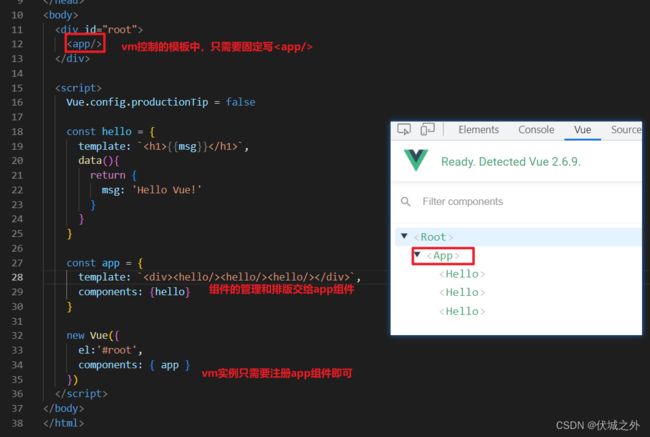Select the App component node
Screen dimensions: 650x437
pos(443,256)
